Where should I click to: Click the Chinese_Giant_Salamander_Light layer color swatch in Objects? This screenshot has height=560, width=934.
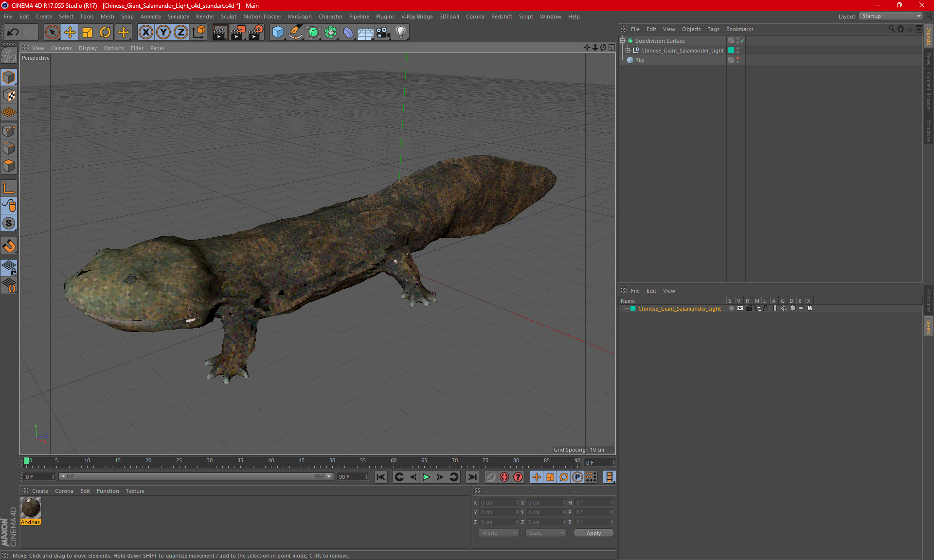(x=731, y=50)
